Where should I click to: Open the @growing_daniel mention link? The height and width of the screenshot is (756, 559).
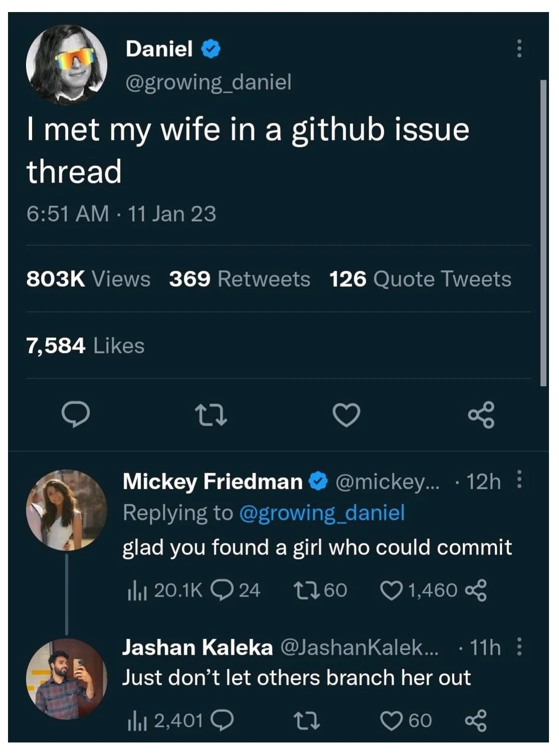point(322,513)
